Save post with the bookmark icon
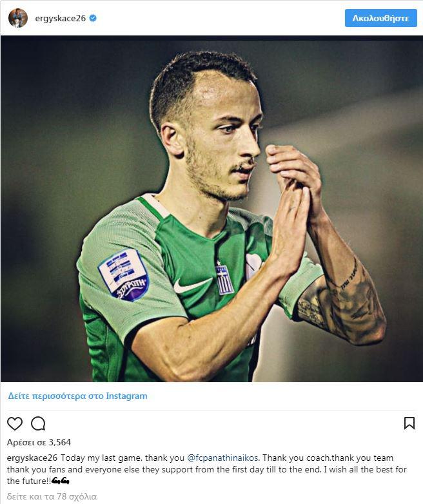Viewport: 423px width, 504px height. click(409, 423)
